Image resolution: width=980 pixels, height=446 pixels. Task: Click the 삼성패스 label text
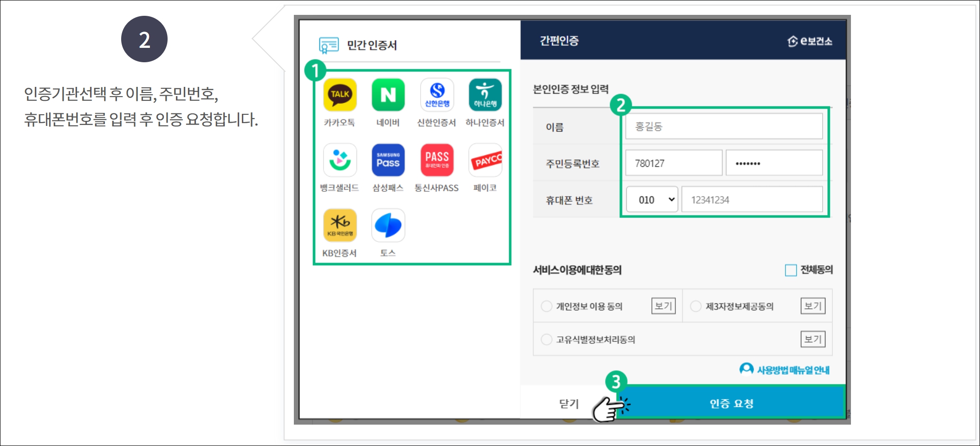pyautogui.click(x=388, y=188)
